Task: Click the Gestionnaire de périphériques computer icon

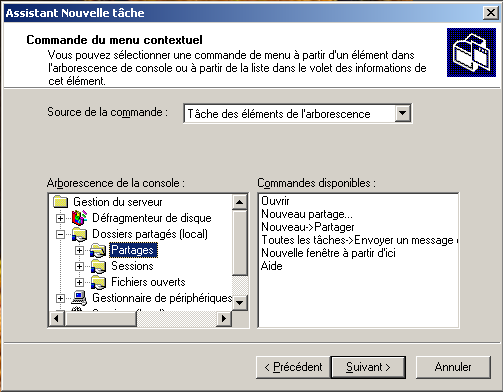Action: coord(79,298)
